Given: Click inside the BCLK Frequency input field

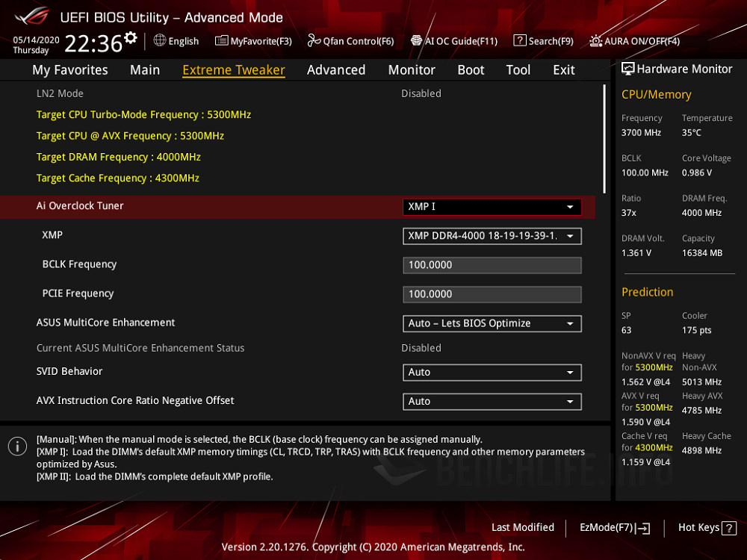Looking at the screenshot, I should [x=492, y=265].
